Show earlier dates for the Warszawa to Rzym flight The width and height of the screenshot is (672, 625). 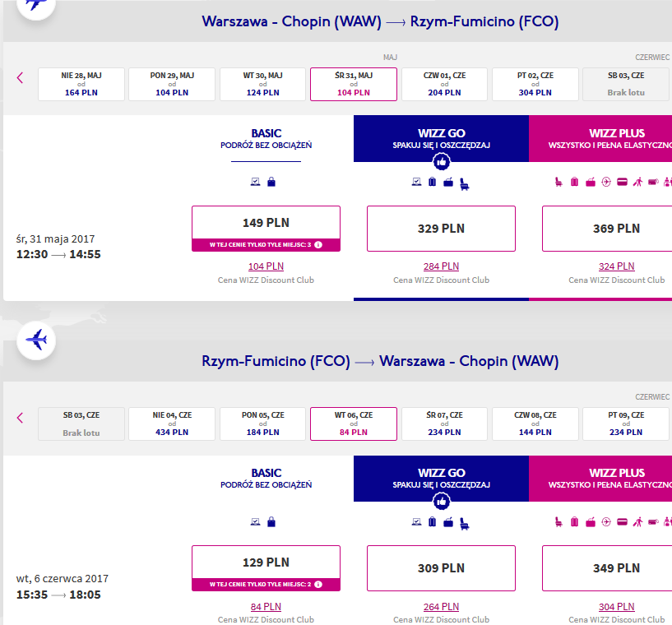coord(20,77)
